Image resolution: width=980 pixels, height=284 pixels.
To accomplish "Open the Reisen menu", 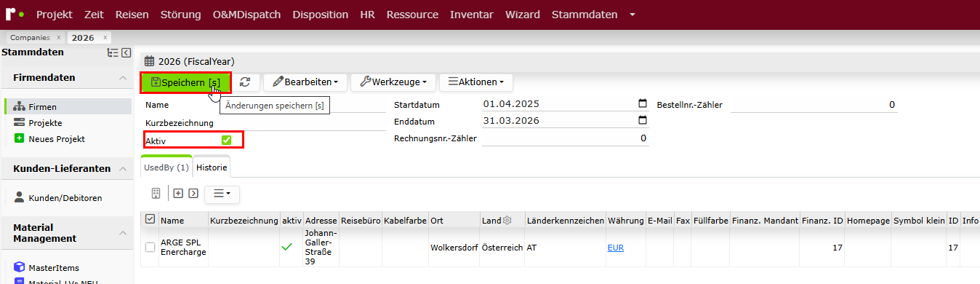I will click(x=132, y=15).
